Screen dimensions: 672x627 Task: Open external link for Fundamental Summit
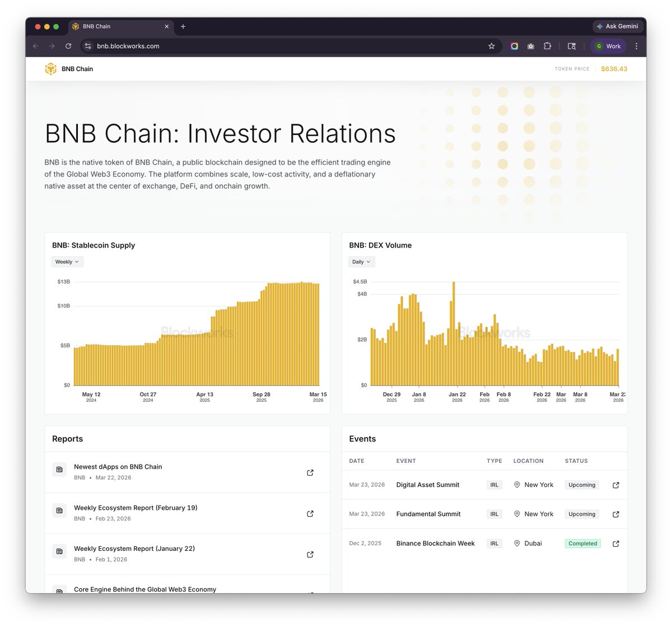[616, 514]
